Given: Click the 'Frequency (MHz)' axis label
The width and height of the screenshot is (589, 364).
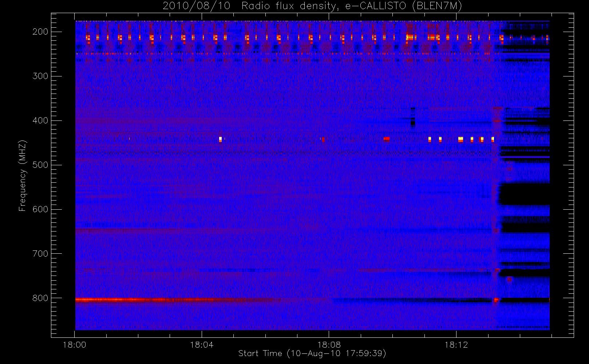Looking at the screenshot, I should pos(23,175).
